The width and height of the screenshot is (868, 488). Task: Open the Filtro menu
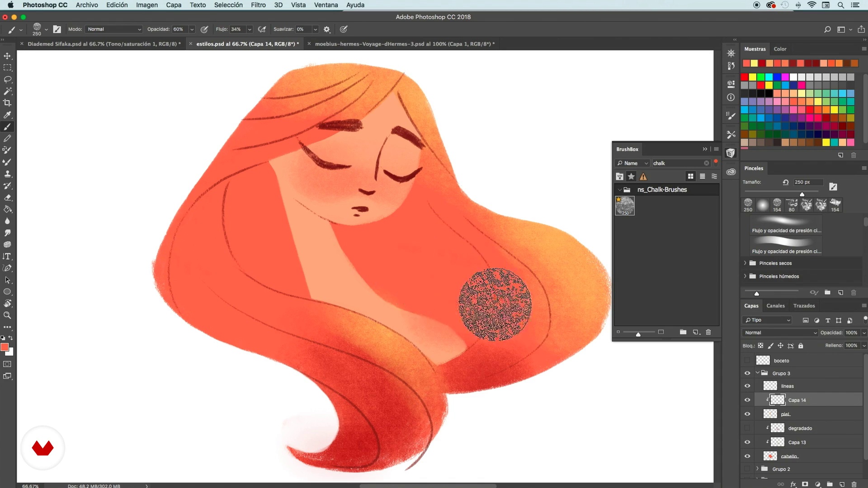258,5
